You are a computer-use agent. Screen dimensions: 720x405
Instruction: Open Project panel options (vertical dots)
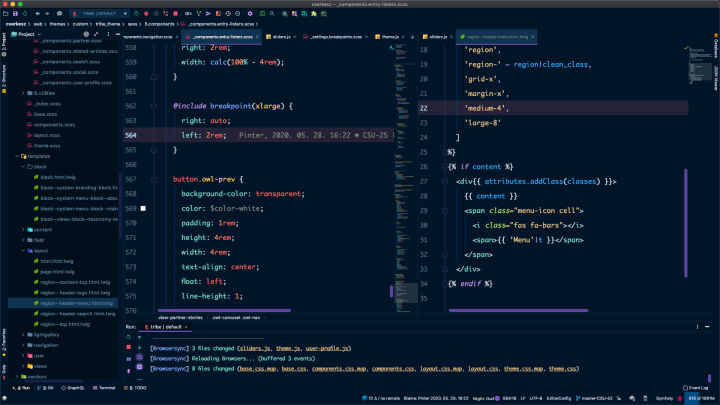click(x=108, y=34)
